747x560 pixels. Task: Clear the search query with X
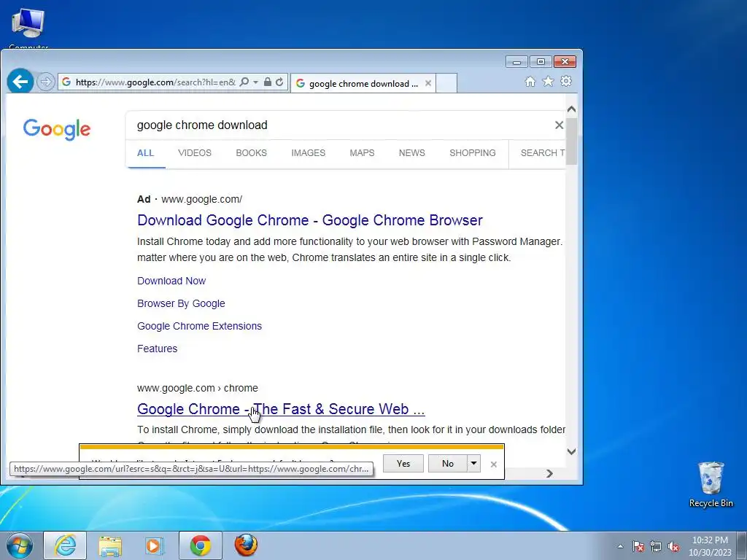[559, 125]
